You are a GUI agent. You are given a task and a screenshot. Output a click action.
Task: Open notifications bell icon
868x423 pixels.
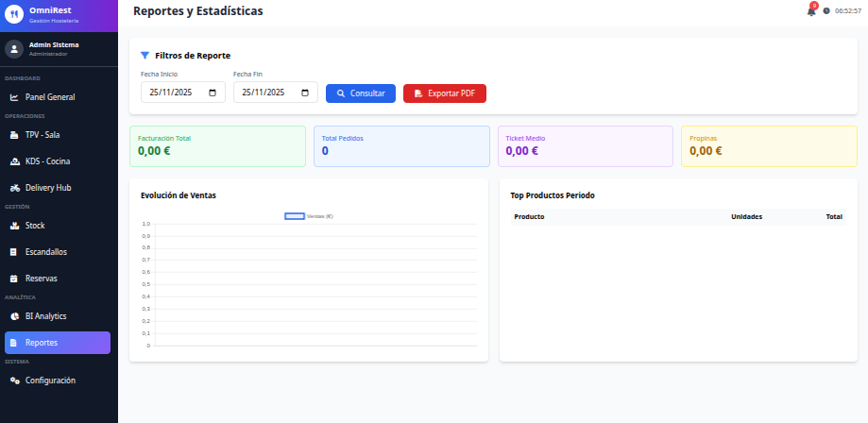coord(810,11)
